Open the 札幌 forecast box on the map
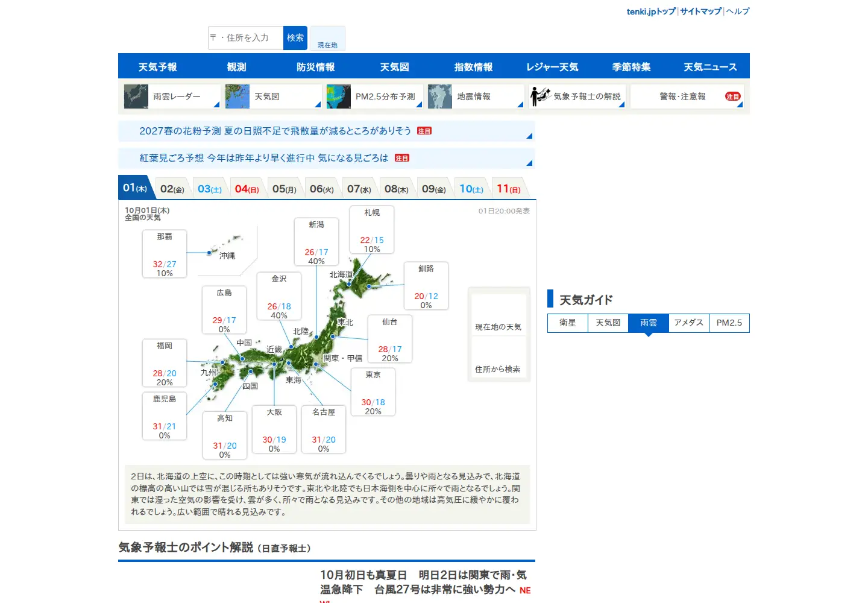 tap(372, 230)
